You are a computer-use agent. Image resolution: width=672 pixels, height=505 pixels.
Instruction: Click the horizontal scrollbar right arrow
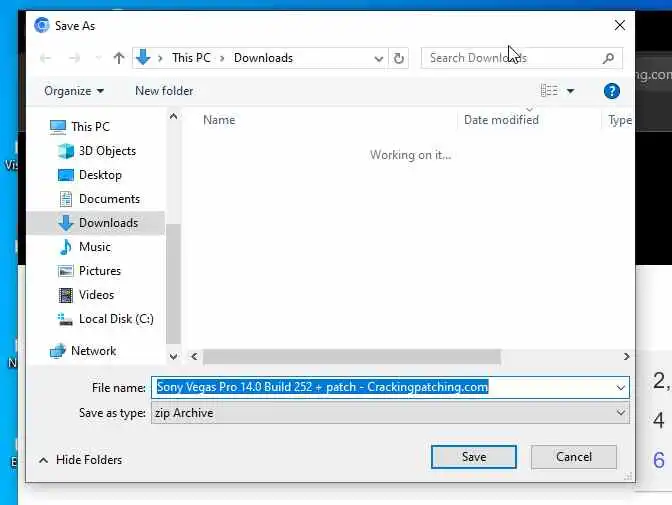(627, 357)
